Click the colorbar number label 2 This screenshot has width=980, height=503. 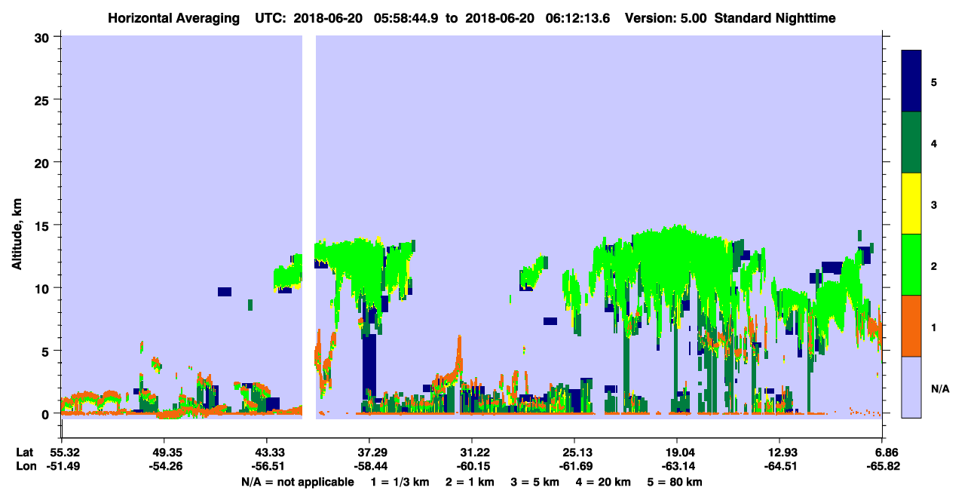point(934,265)
